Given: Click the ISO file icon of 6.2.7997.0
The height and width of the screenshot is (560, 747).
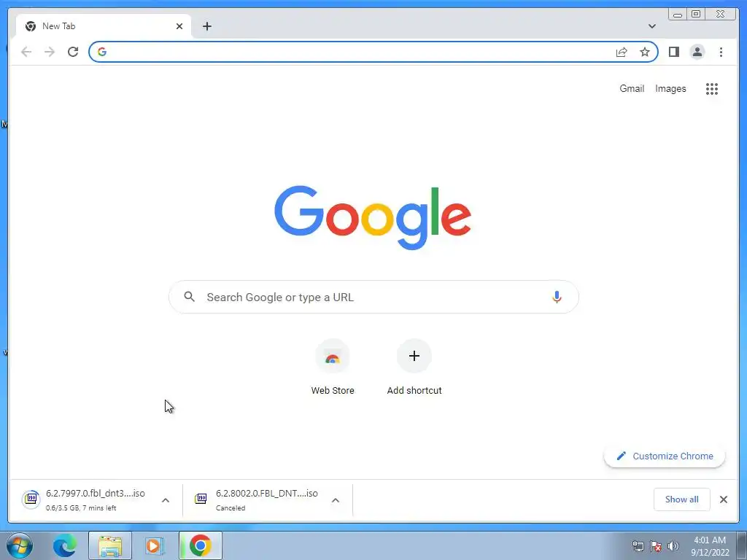Looking at the screenshot, I should [x=31, y=499].
